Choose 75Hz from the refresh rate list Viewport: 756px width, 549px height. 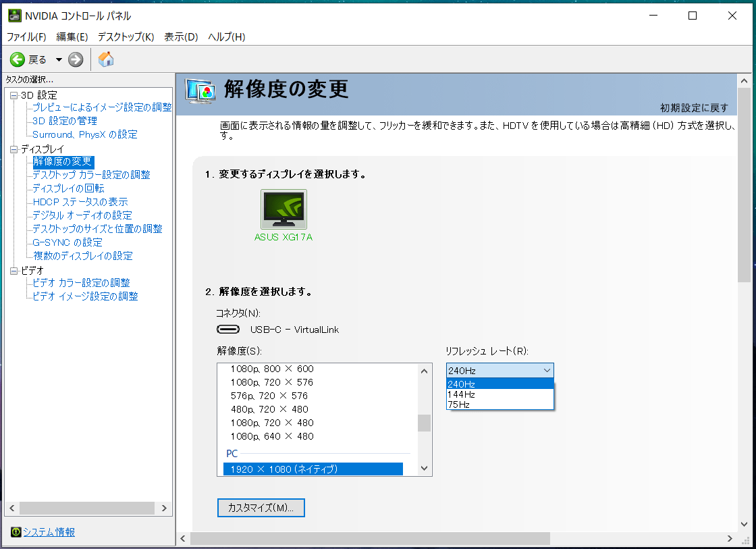[x=500, y=404]
